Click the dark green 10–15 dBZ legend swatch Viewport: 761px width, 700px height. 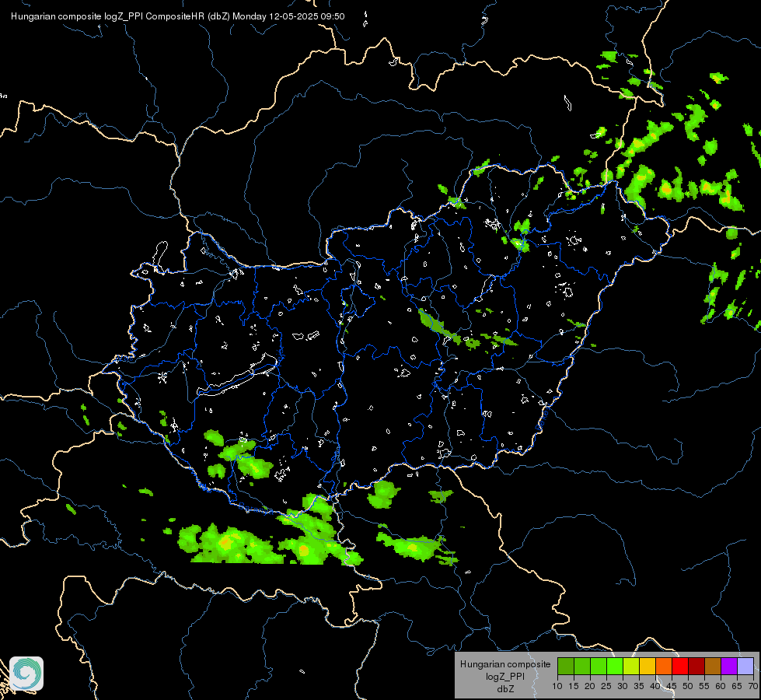[x=565, y=667]
